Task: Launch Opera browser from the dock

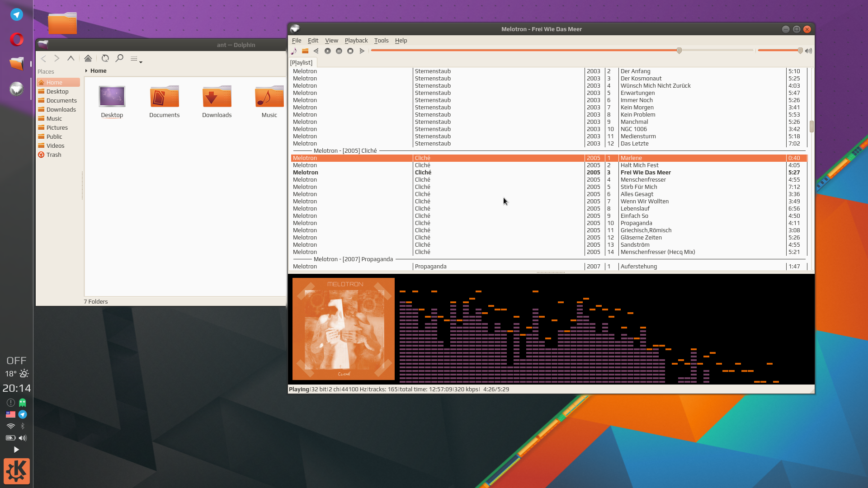Action: [17, 39]
